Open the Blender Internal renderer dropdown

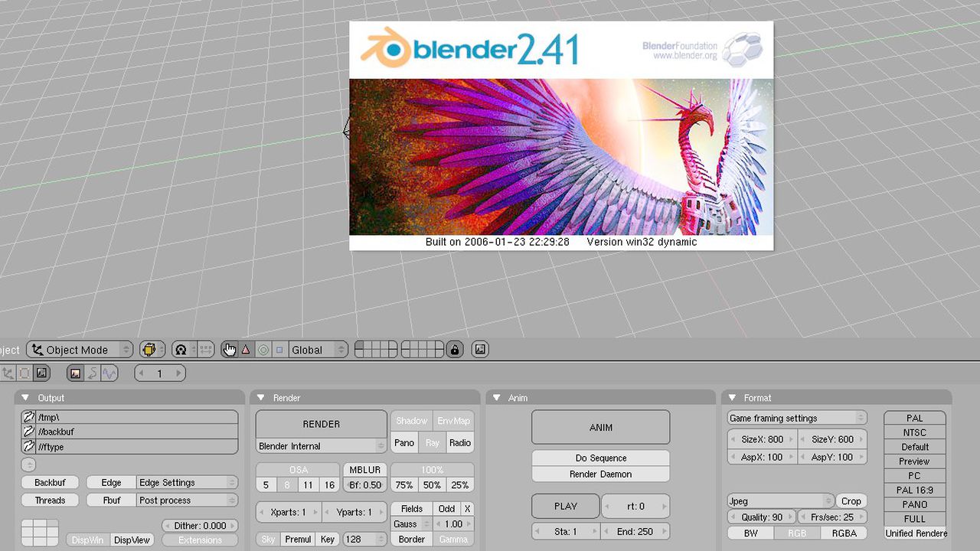pos(320,446)
